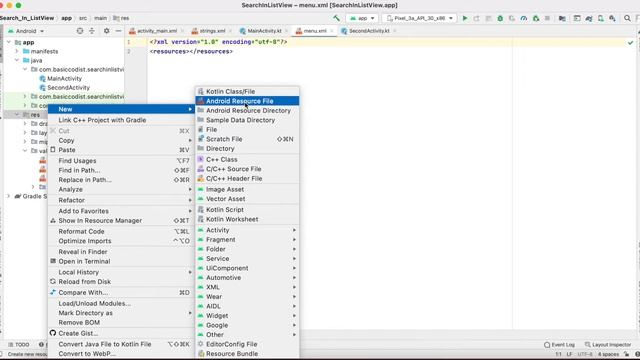This screenshot has width=640, height=360.
Task: Click the C++ Class icon in submenu
Action: pyautogui.click(x=200, y=159)
